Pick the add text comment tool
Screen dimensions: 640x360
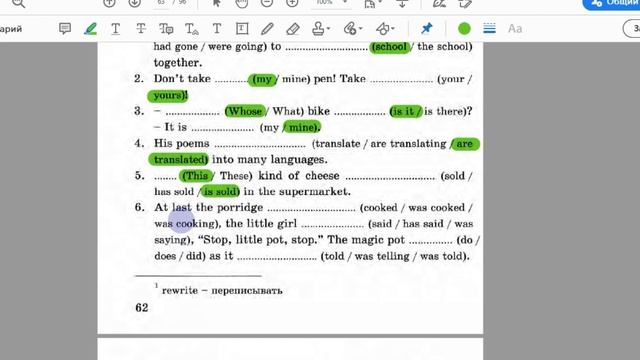[x=217, y=29]
